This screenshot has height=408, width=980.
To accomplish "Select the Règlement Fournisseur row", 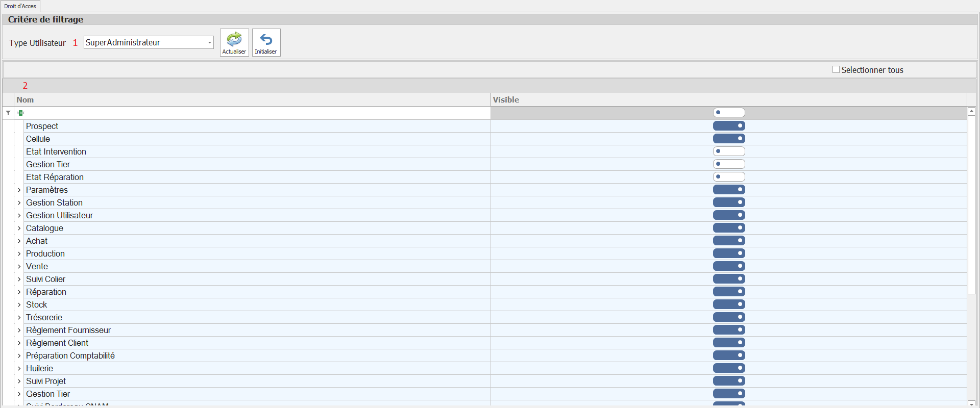I will pos(68,330).
